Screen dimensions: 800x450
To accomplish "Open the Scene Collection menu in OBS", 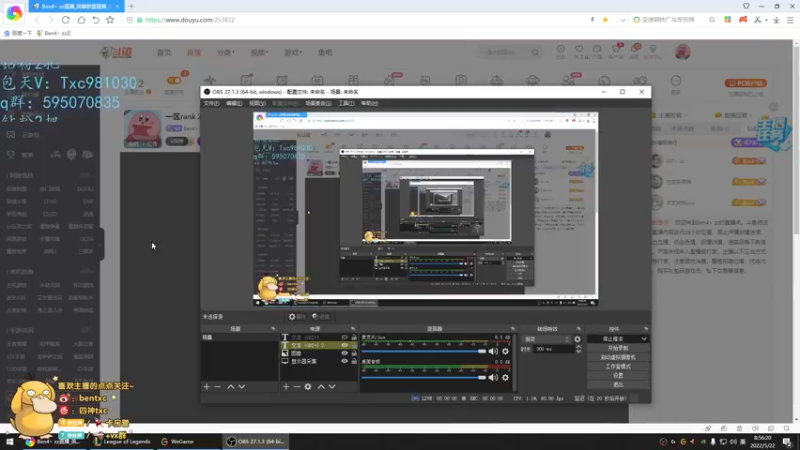I will (318, 103).
